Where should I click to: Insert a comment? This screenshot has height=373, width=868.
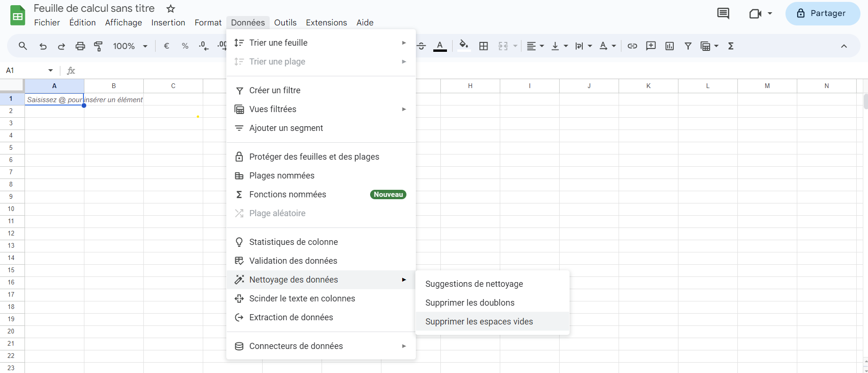click(x=651, y=46)
